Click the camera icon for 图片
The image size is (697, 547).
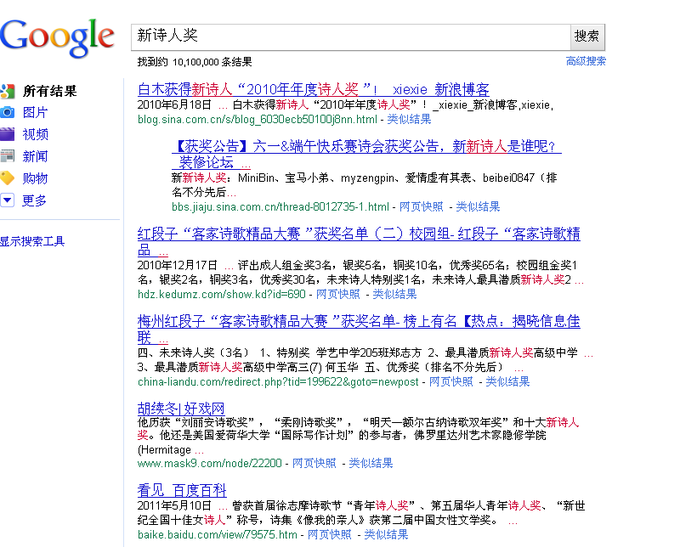point(8,112)
